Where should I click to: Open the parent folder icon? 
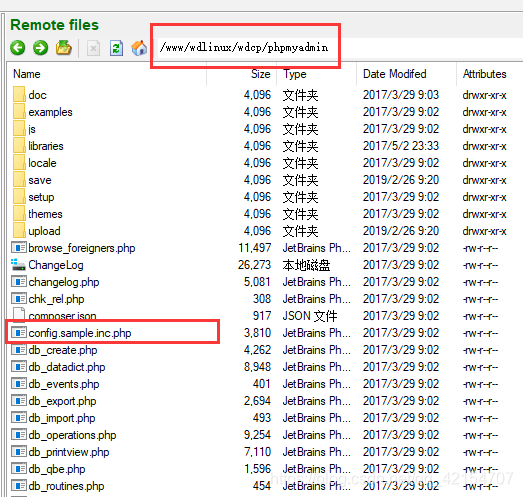63,48
